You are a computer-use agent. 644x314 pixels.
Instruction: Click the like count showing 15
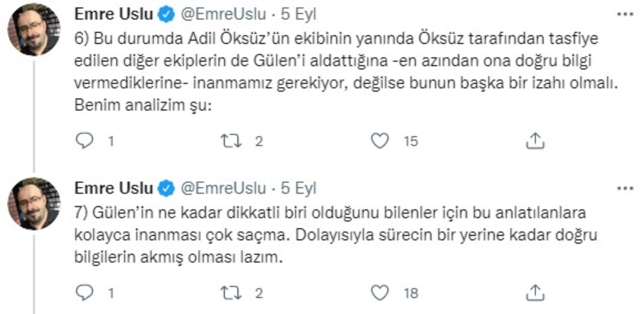point(412,141)
